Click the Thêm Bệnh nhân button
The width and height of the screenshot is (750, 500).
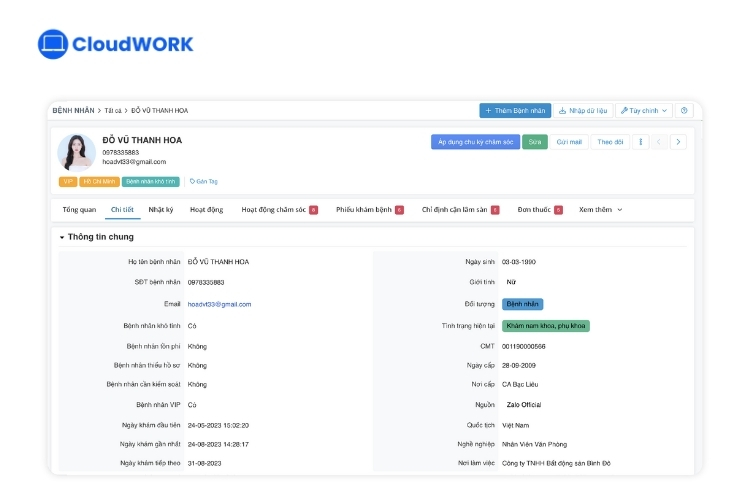(x=514, y=111)
